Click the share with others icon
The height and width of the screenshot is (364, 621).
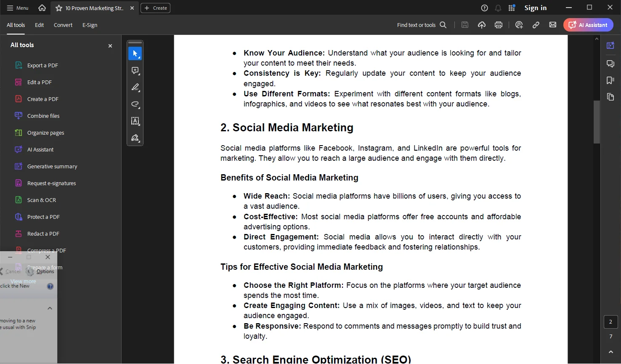[x=519, y=25]
